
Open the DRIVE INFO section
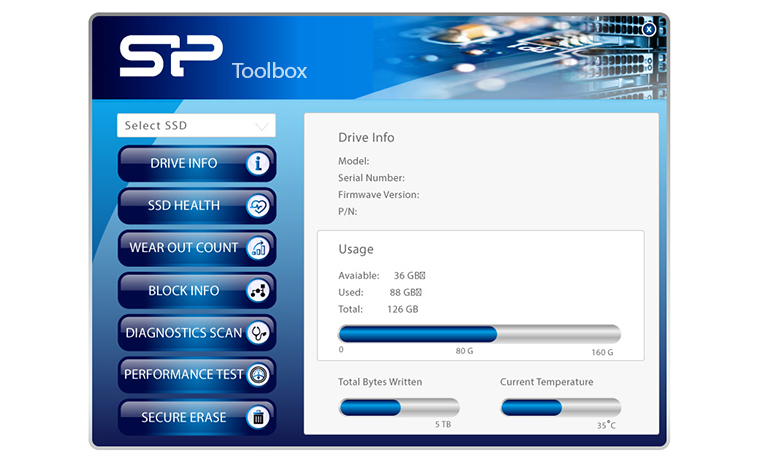click(197, 164)
